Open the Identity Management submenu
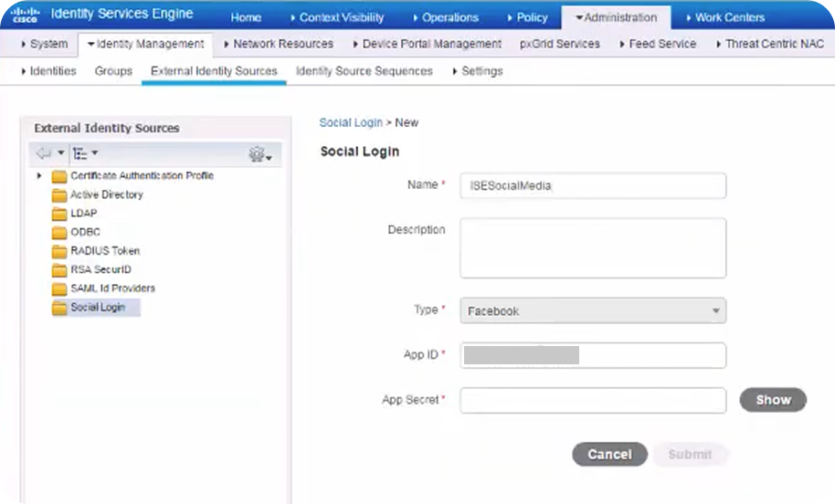Viewport: 835px width, 504px height. 146,44
